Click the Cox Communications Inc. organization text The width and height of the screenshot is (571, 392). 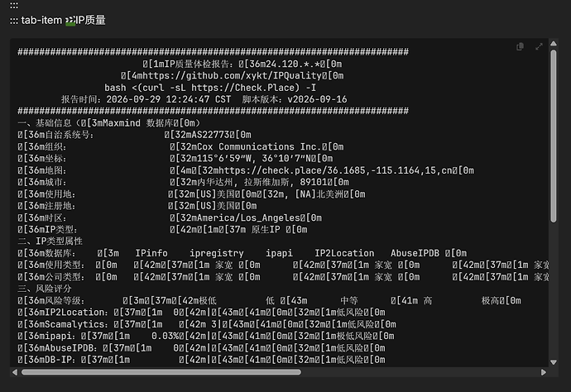(257, 146)
